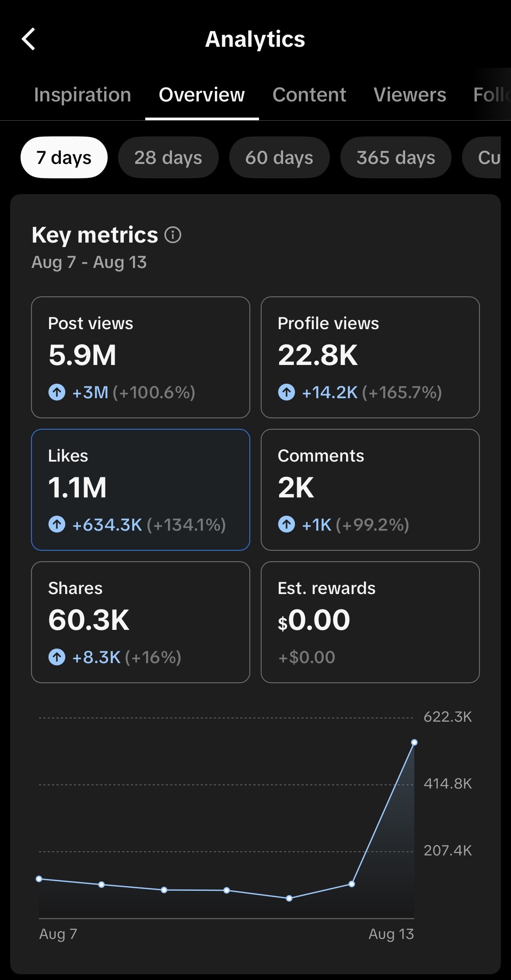Tap the Aug 13 peak chart point
Viewport: 511px width, 980px height.
coord(414,742)
